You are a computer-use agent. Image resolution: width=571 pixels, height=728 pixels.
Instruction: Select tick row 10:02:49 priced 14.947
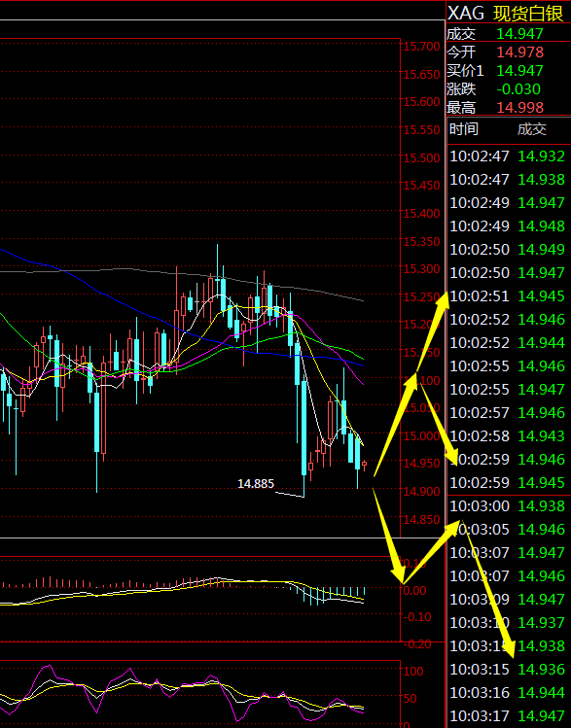508,203
